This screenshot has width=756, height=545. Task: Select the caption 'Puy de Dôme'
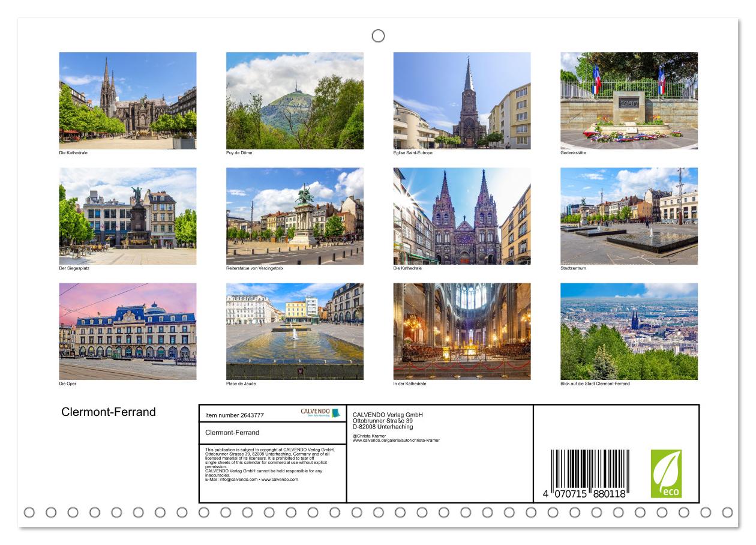(239, 153)
